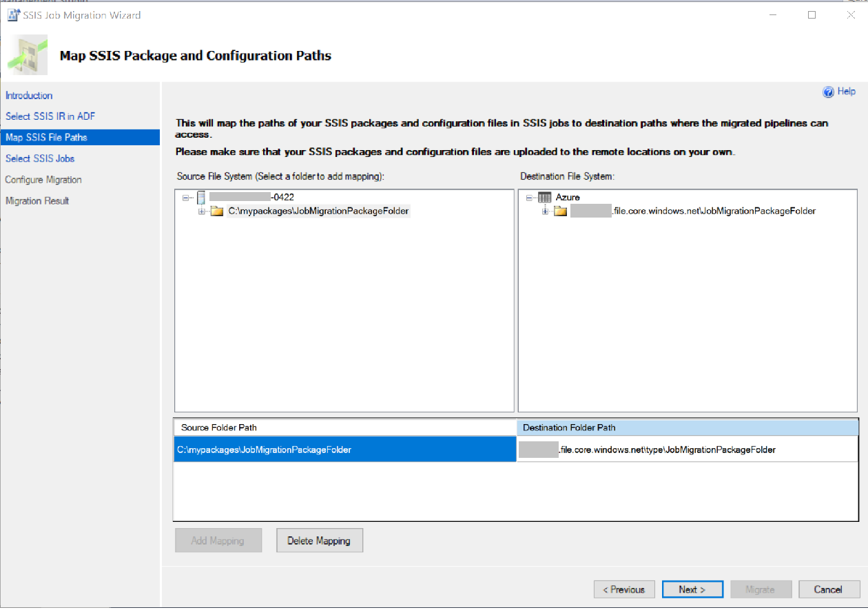Select the file.core.windows.net\JobMigrationPackageFolder tree label
Screen dimensions: 868x610
(x=693, y=211)
